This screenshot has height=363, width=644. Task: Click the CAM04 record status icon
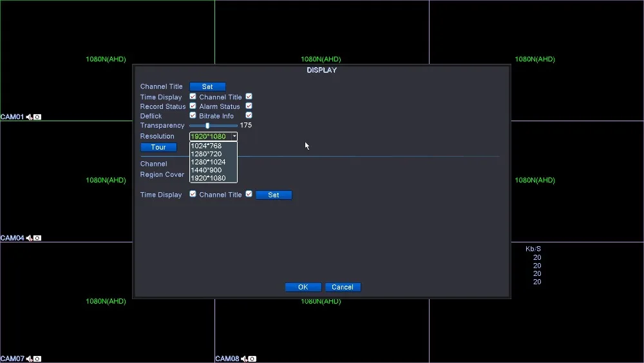37,238
